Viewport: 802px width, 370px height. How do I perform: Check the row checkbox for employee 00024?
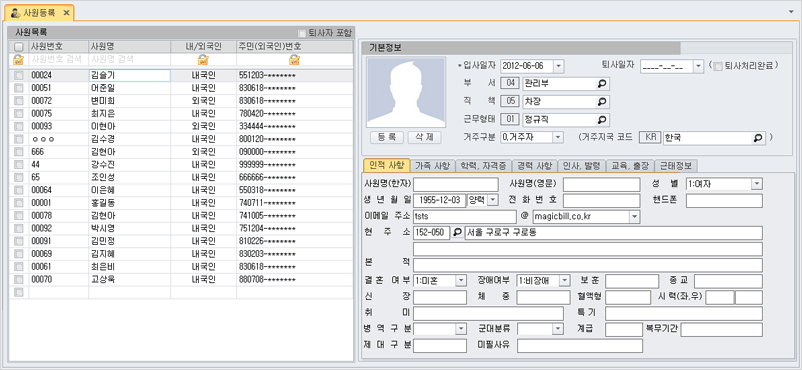click(x=19, y=75)
